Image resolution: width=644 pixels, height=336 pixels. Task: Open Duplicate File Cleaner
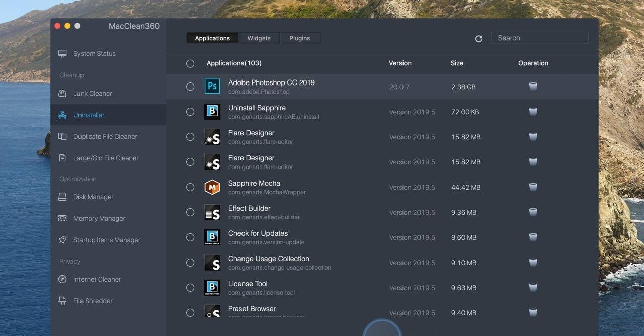tap(105, 136)
